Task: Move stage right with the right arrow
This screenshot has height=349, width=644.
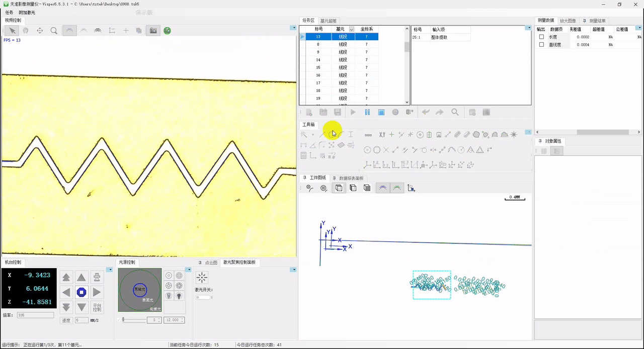Action: (x=97, y=292)
